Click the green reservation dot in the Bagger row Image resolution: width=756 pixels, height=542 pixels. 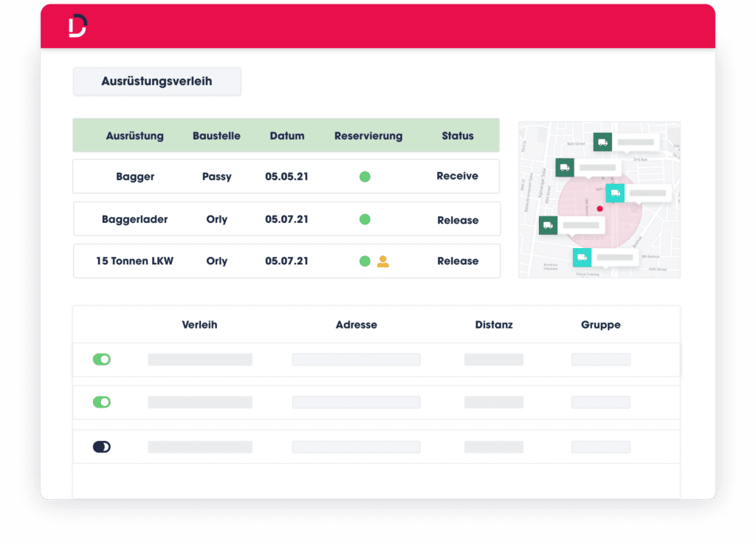click(365, 176)
